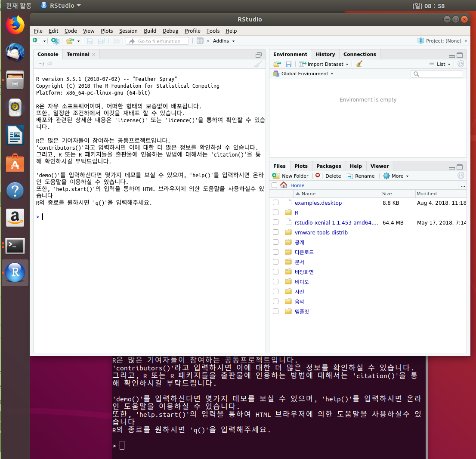This screenshot has height=459, width=476.
Task: Maximize the Console pane window icon
Action: (259, 55)
